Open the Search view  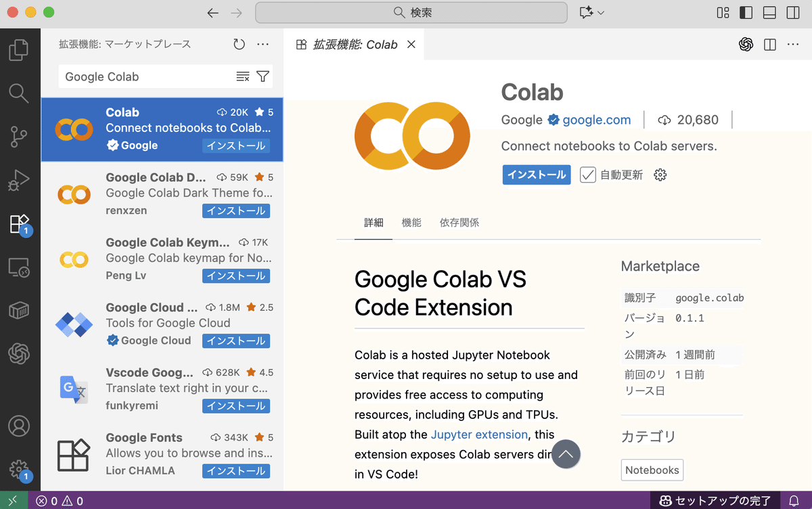point(20,93)
